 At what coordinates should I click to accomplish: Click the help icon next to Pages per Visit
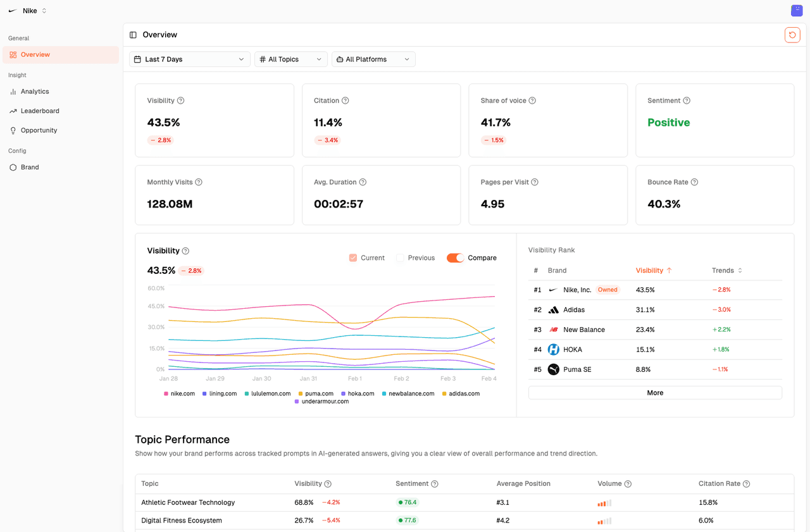[x=535, y=182]
